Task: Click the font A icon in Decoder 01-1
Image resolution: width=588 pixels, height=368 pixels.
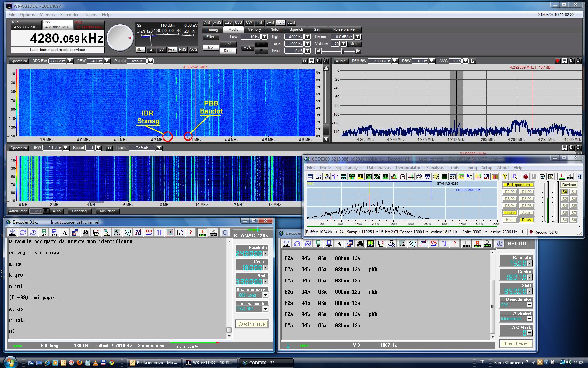Action: point(65,232)
